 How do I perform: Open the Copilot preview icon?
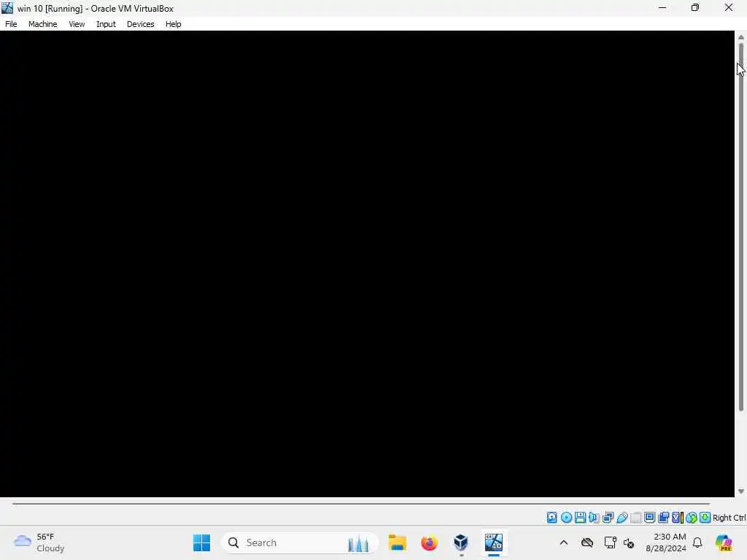tap(724, 542)
